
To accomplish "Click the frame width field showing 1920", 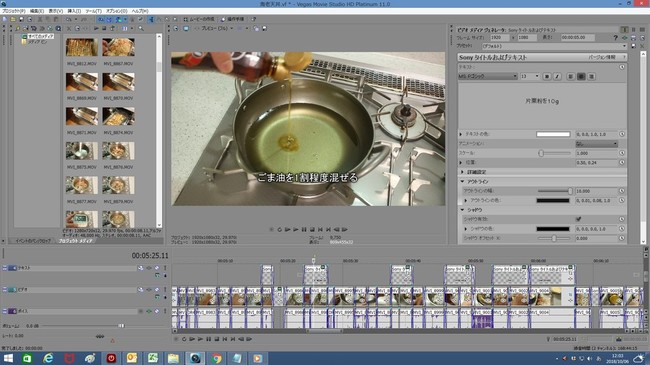I will click(x=500, y=38).
